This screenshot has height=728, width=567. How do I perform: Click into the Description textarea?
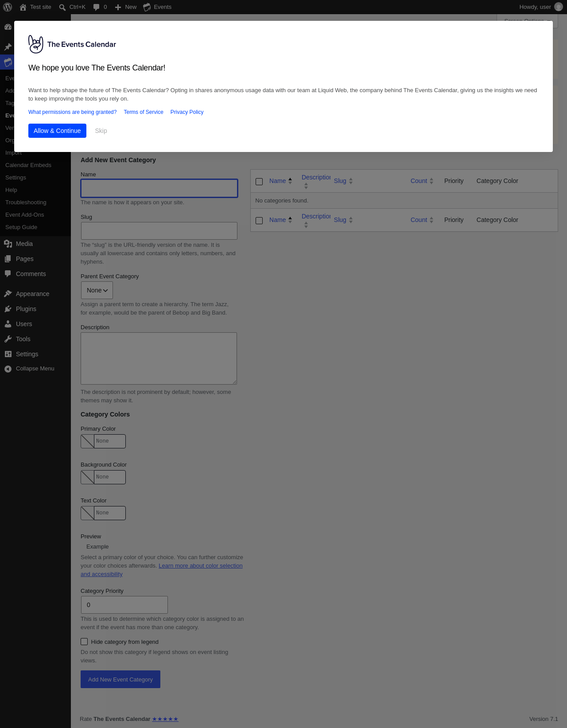(x=159, y=358)
